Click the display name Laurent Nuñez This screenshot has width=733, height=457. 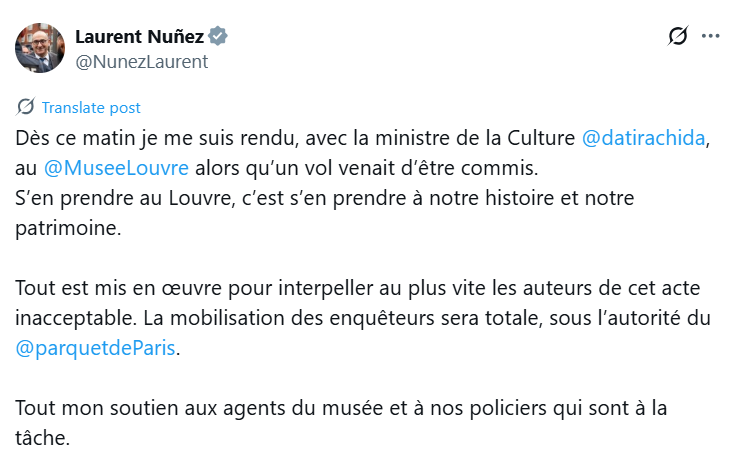point(139,37)
